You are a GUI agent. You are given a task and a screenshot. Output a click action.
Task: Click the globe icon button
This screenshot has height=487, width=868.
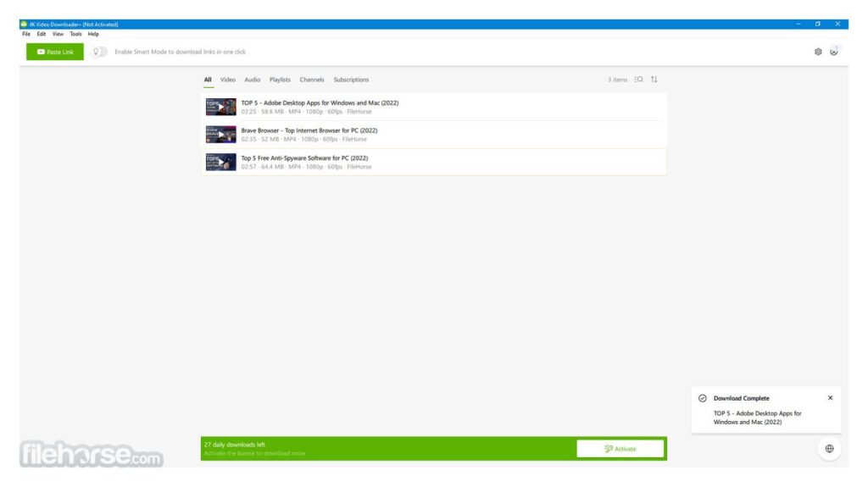[x=829, y=449]
